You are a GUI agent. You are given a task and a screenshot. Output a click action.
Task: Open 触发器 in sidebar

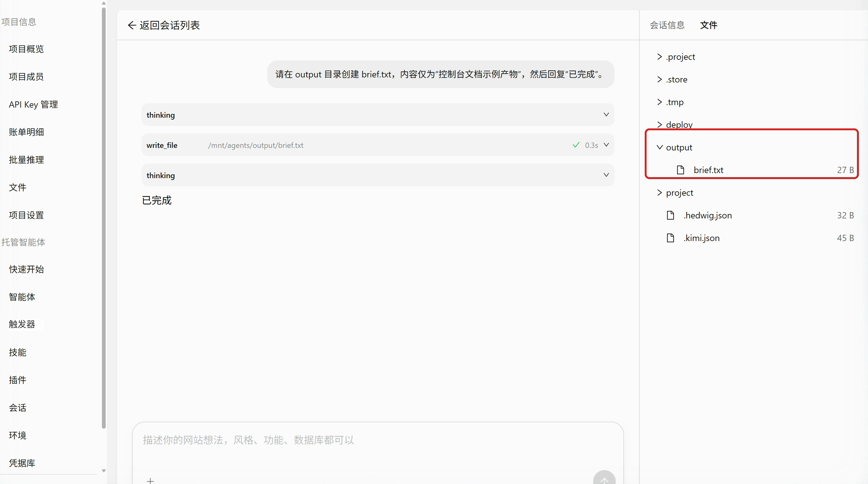tap(22, 324)
